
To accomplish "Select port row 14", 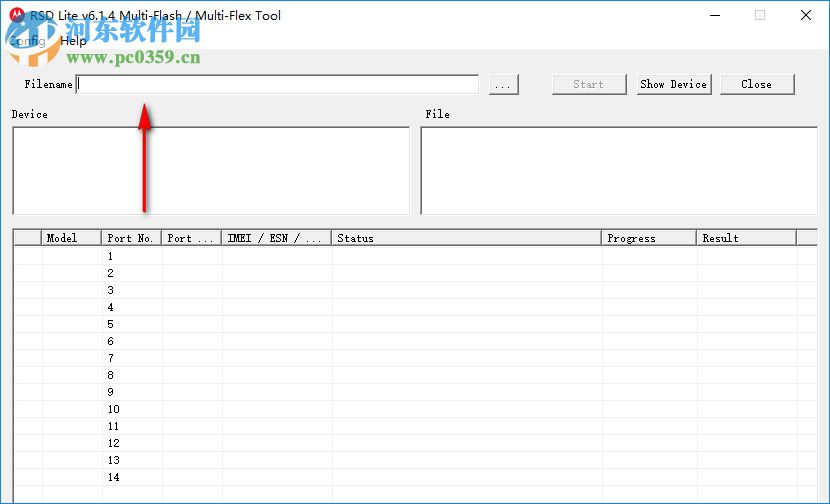I will pos(415,477).
